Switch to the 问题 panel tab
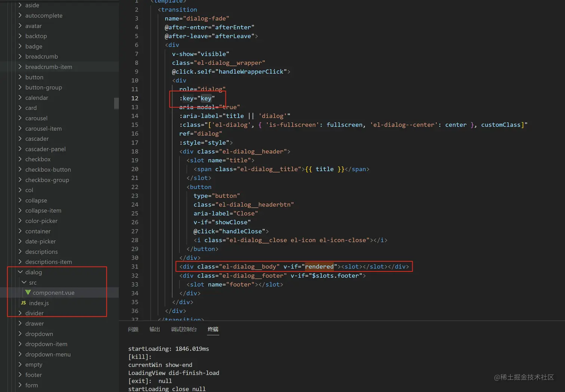This screenshot has height=392, width=565. point(133,329)
